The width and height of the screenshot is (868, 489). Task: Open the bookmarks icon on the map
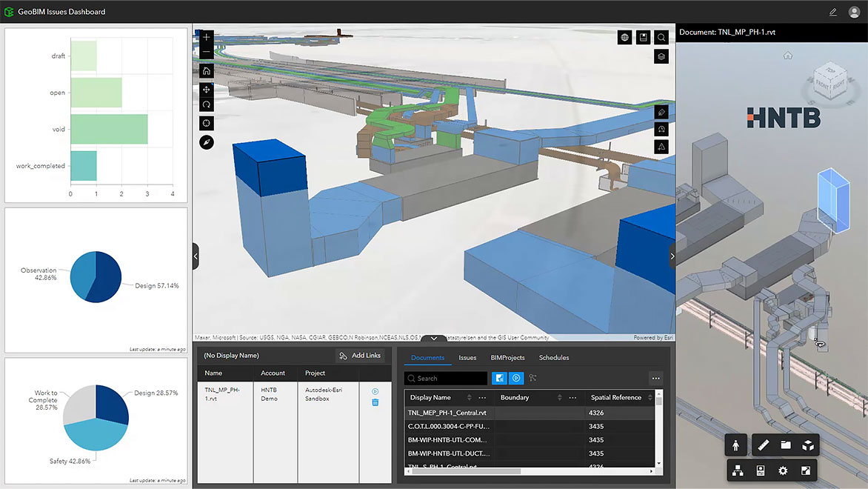click(643, 37)
